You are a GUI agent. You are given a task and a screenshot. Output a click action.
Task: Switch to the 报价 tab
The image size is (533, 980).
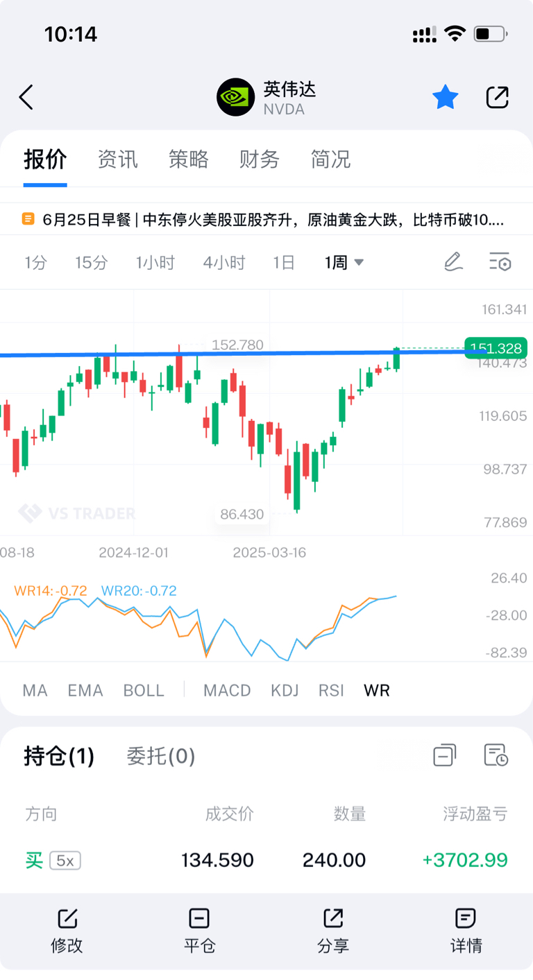(x=45, y=160)
